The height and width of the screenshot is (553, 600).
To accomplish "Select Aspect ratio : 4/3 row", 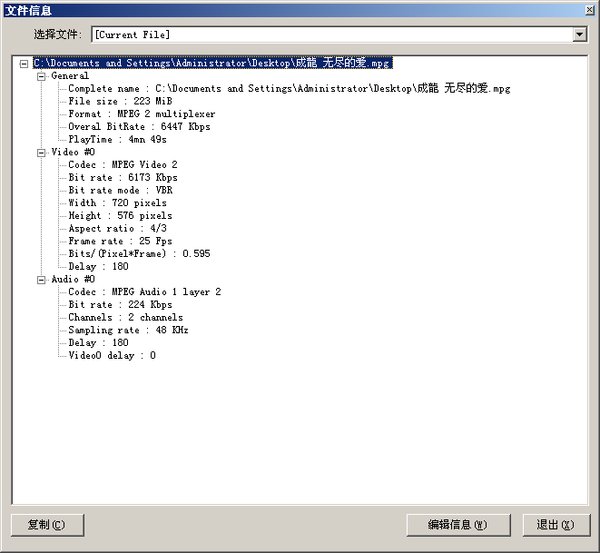I will 117,228.
